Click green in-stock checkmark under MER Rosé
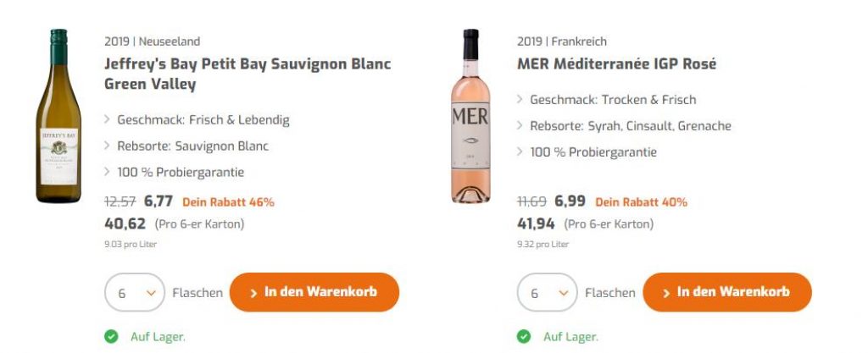Screen dimensions: 868x353 (524, 337)
